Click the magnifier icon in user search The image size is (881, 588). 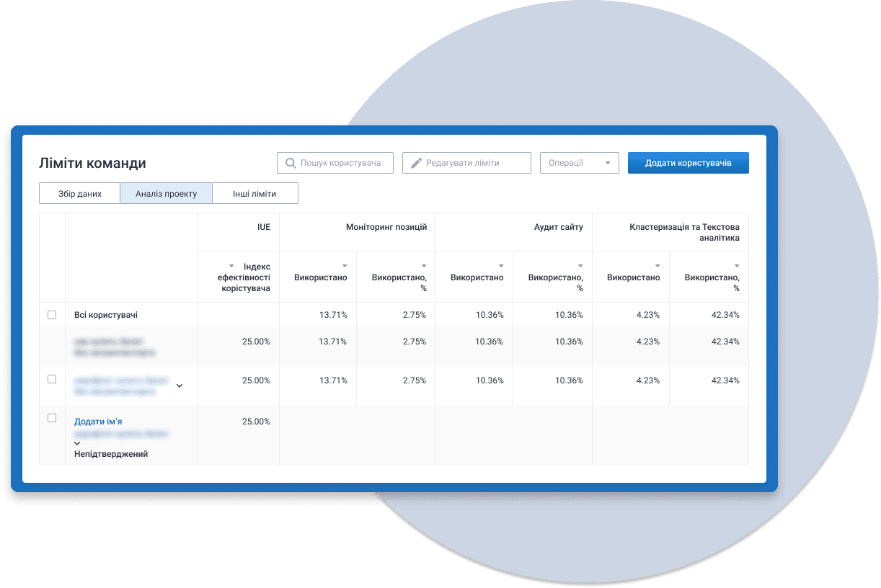click(x=291, y=164)
